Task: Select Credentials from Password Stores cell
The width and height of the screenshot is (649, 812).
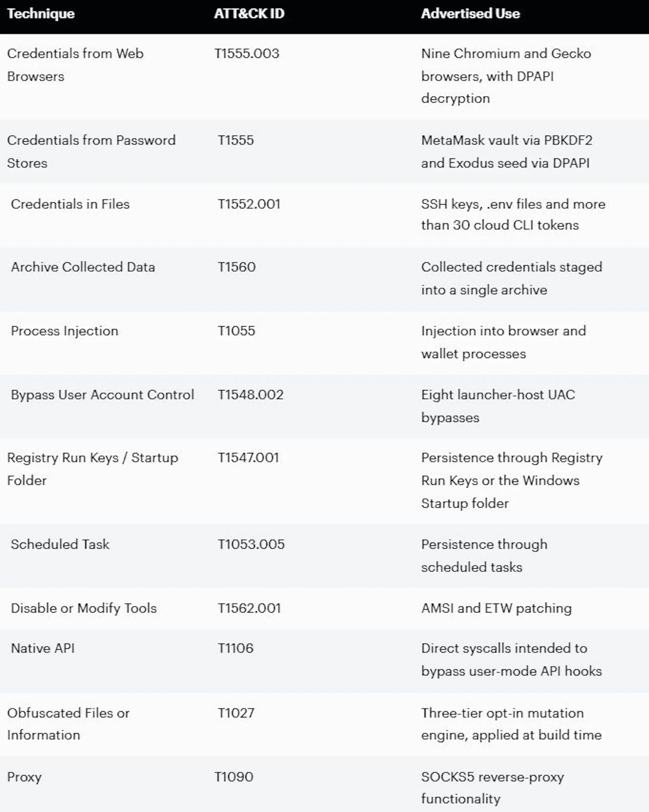Action: coord(92,152)
